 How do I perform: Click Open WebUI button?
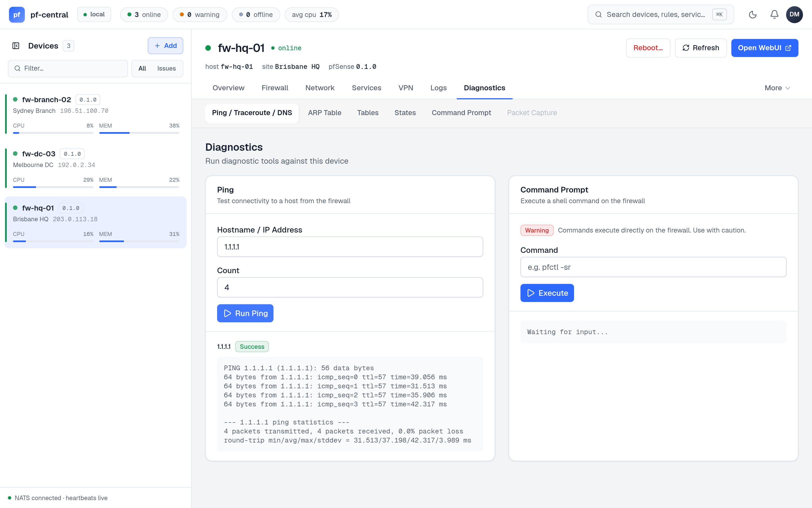click(x=764, y=48)
